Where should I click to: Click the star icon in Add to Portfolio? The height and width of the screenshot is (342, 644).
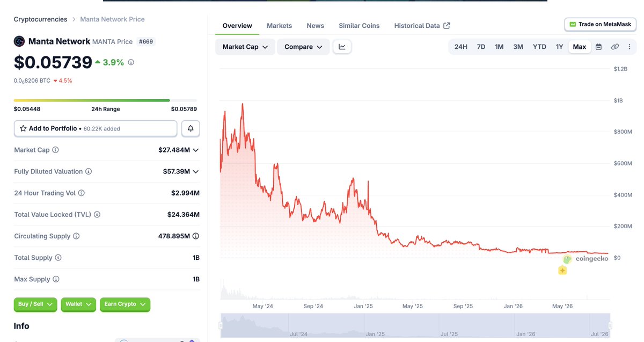tap(23, 129)
